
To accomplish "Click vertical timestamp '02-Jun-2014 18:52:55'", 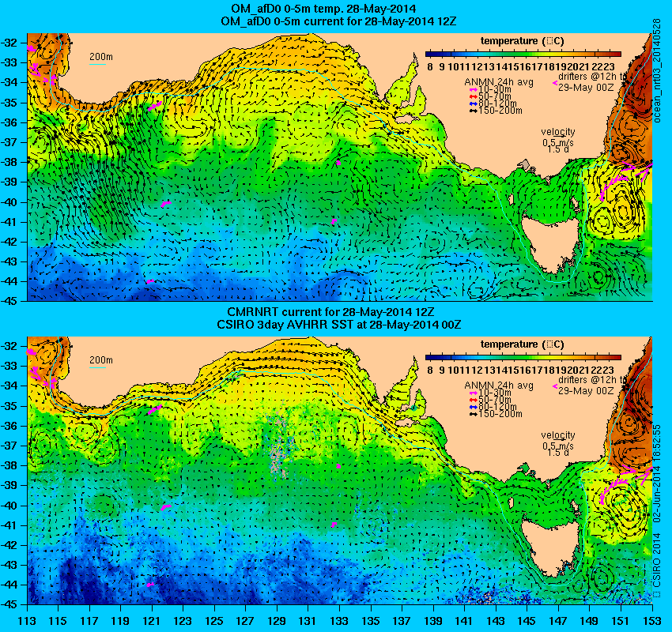I will (x=657, y=475).
